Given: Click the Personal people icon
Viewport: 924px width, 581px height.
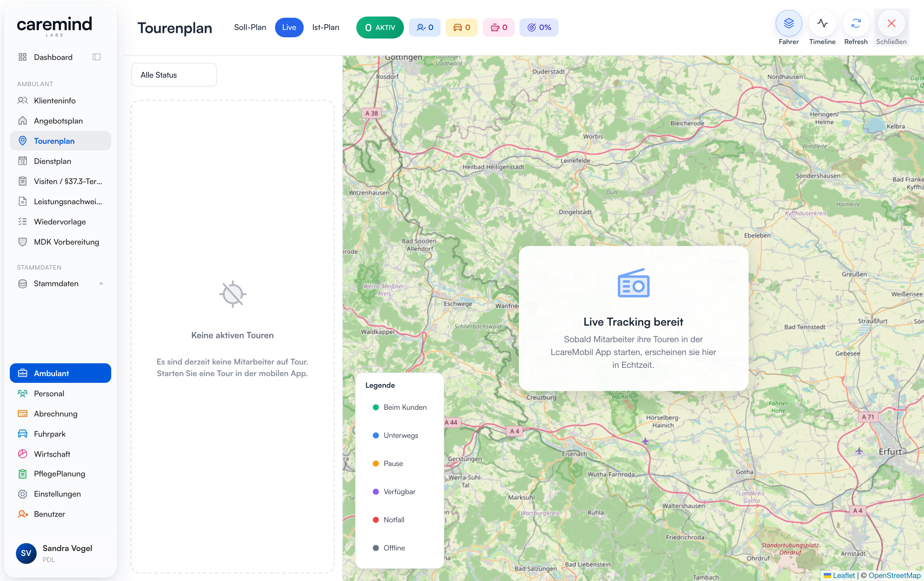Looking at the screenshot, I should (23, 394).
